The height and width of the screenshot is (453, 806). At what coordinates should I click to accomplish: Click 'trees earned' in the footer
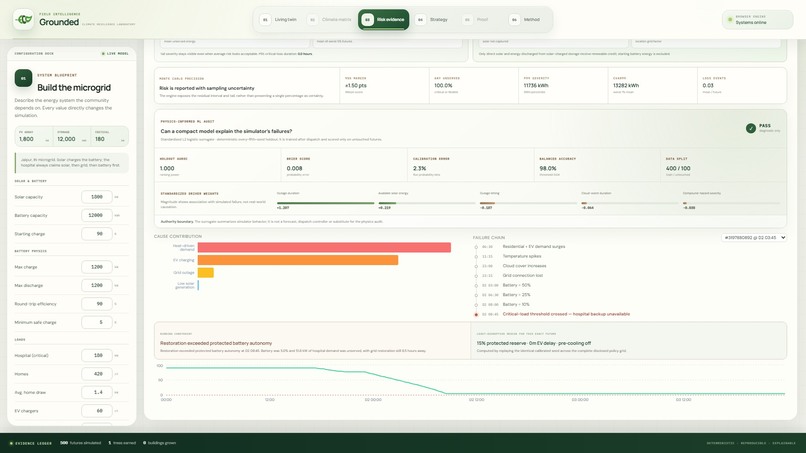[122, 443]
